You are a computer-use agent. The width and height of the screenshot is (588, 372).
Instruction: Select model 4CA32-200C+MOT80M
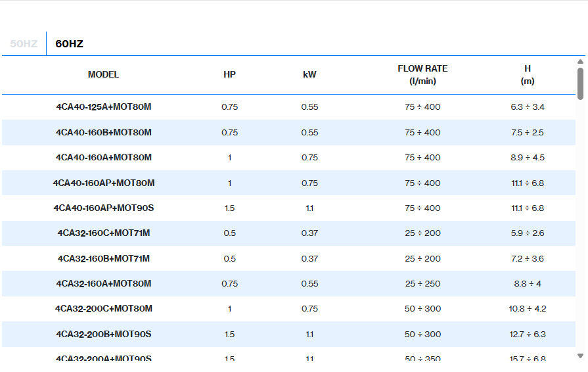[x=104, y=309]
